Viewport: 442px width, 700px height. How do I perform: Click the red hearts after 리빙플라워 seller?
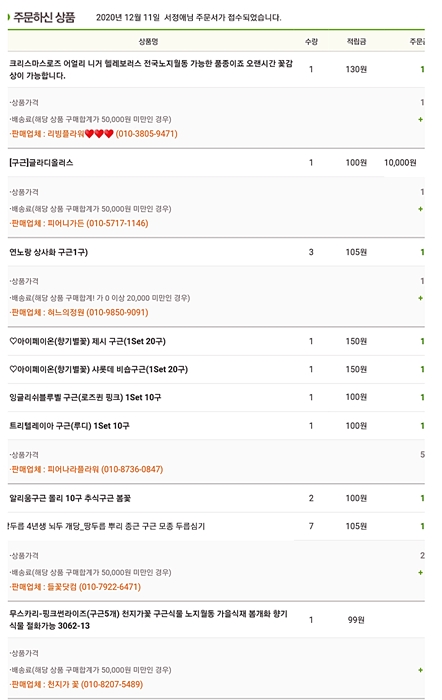99,133
